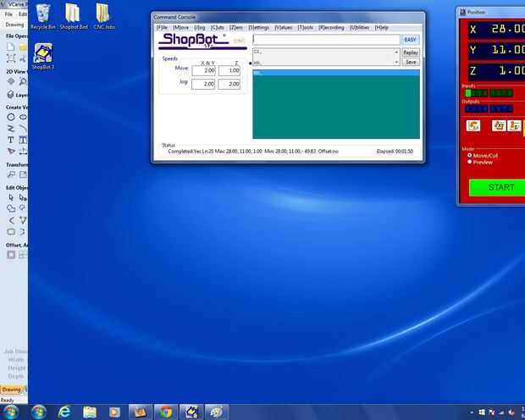Screen dimensions: 525x420
Task: Select VCarve node editing tool
Action: coord(23,197)
